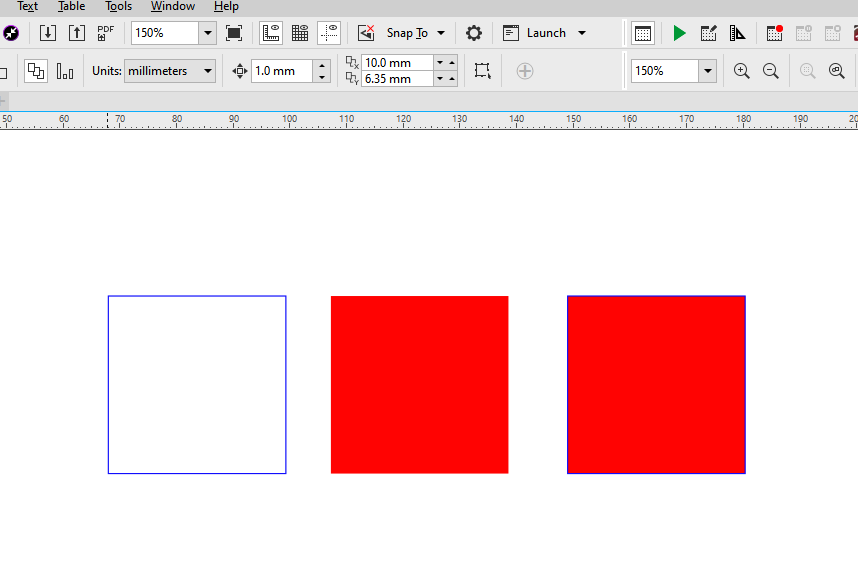This screenshot has height=570, width=858.
Task: Click the 150% zoom field in zoom toolbar
Action: pos(665,71)
